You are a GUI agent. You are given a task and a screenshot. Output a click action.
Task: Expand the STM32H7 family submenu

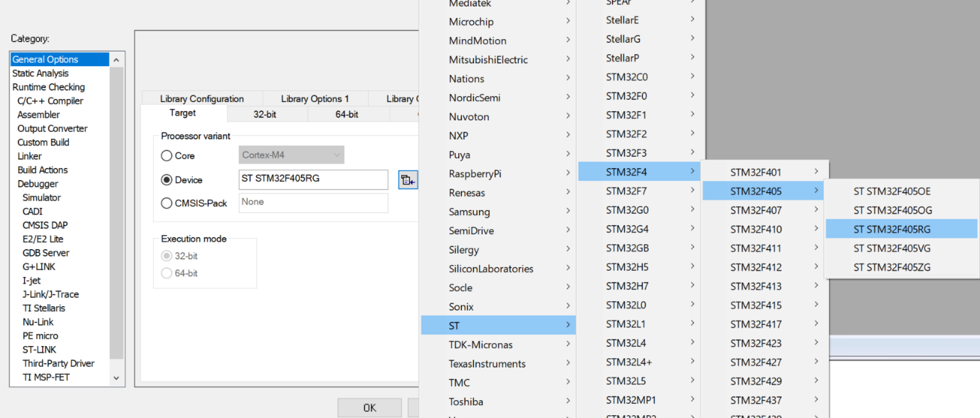click(639, 286)
